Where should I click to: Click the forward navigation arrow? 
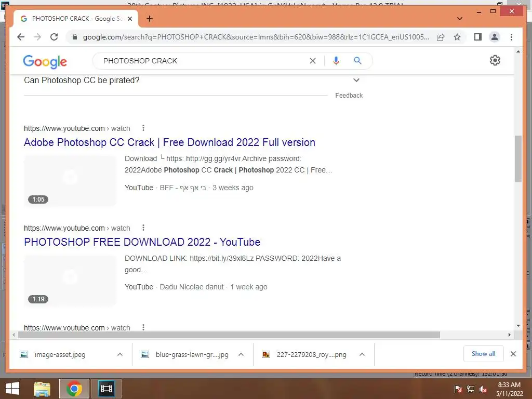[x=37, y=37]
